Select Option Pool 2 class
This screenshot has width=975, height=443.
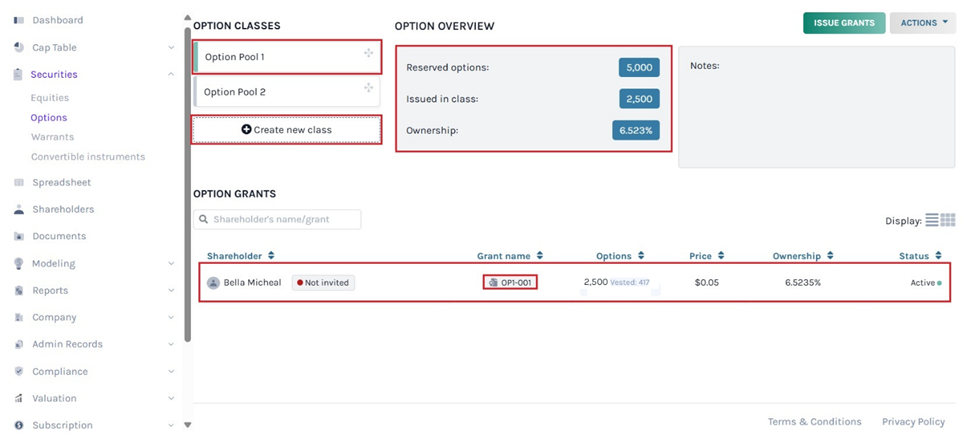[287, 91]
